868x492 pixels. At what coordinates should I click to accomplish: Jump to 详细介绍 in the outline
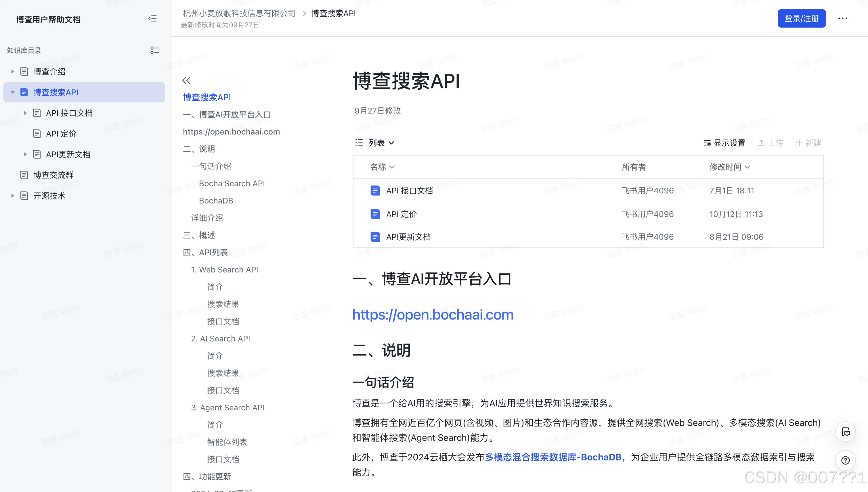[x=207, y=218]
